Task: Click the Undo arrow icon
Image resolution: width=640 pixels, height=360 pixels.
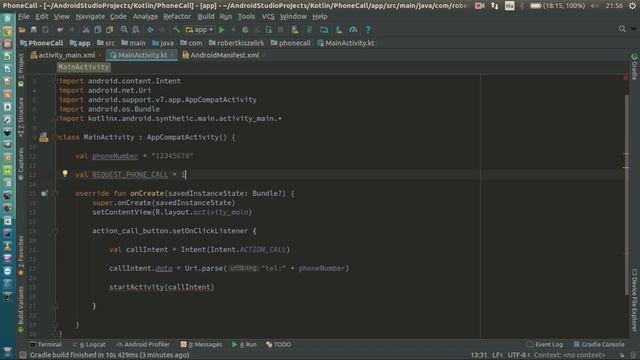Action: click(60, 30)
